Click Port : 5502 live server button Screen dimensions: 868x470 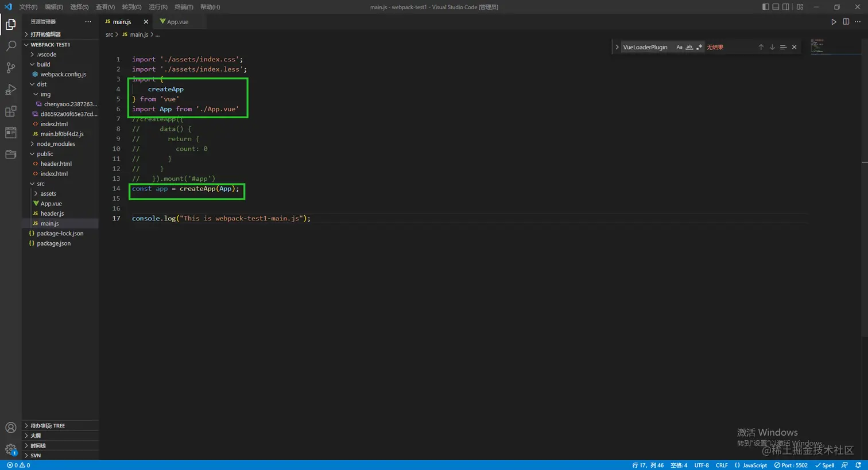pyautogui.click(x=791, y=465)
